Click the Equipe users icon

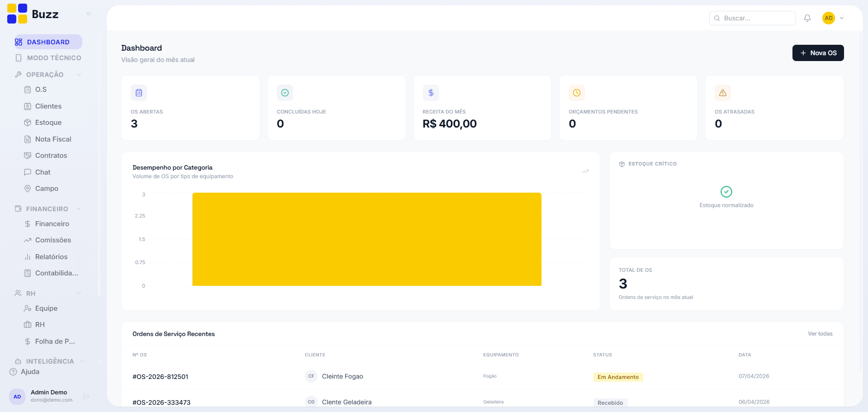(28, 308)
